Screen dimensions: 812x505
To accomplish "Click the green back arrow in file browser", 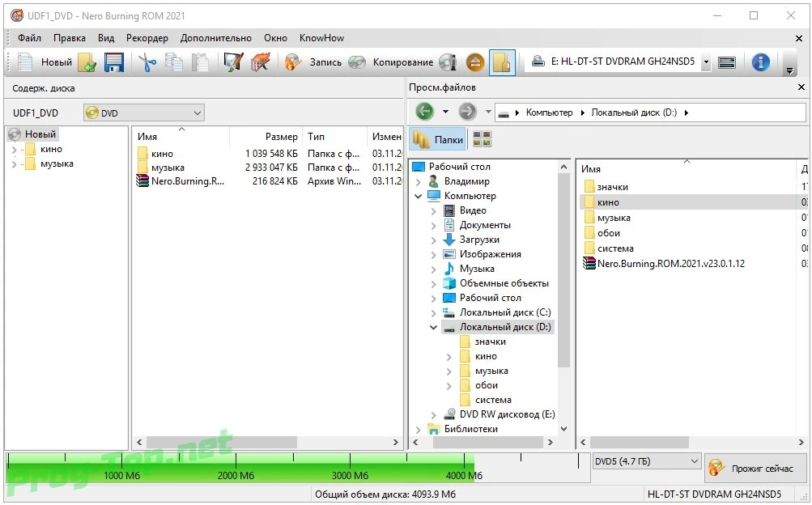I will click(425, 111).
